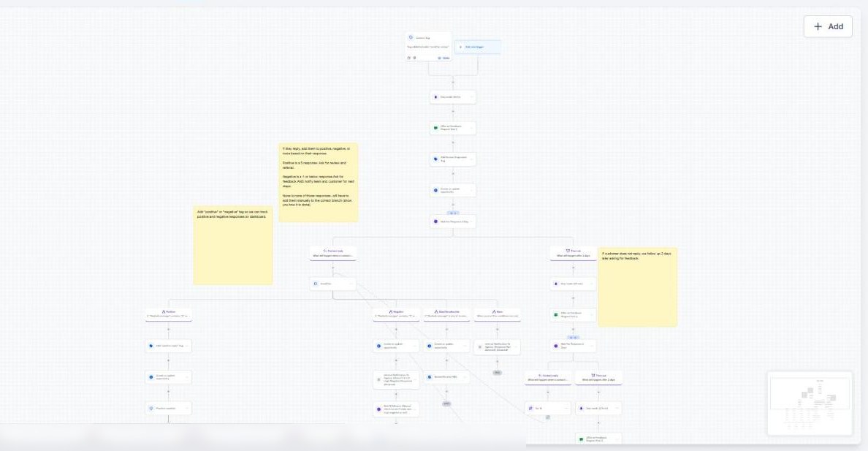Click the Contact Tag trigger icon
Screen dimensions: 868x451
coord(411,38)
